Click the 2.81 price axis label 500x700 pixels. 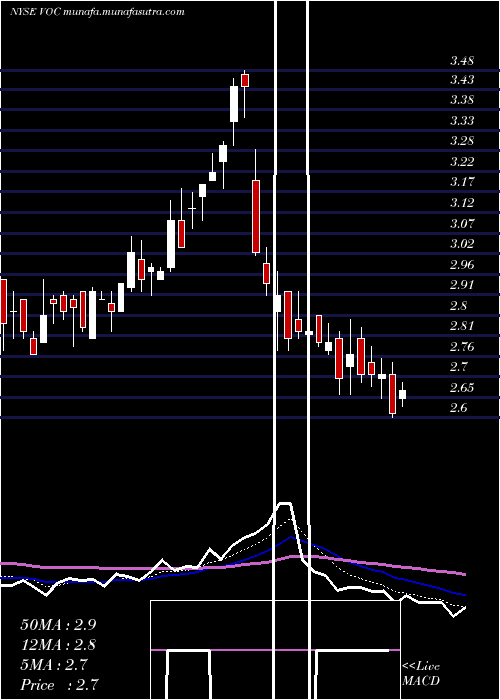click(462, 326)
